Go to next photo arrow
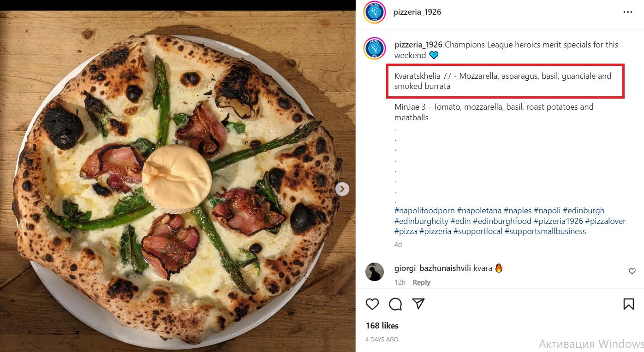 click(x=342, y=189)
